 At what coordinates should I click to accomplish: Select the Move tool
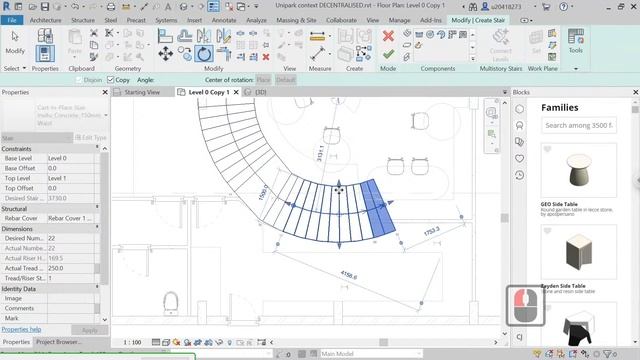(165, 53)
